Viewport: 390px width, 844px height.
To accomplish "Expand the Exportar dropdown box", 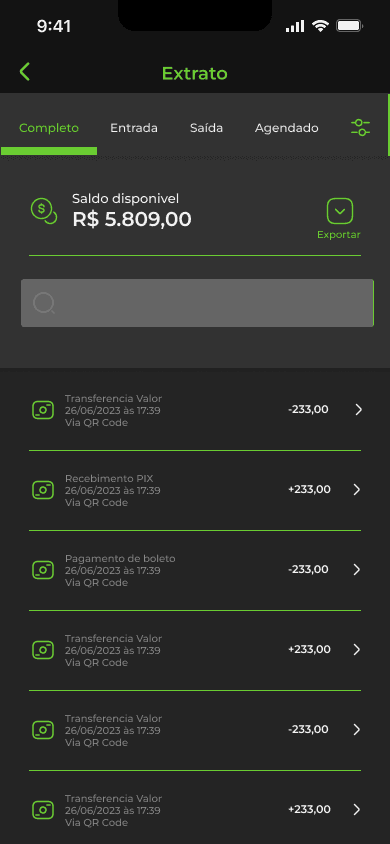I will tap(340, 211).
